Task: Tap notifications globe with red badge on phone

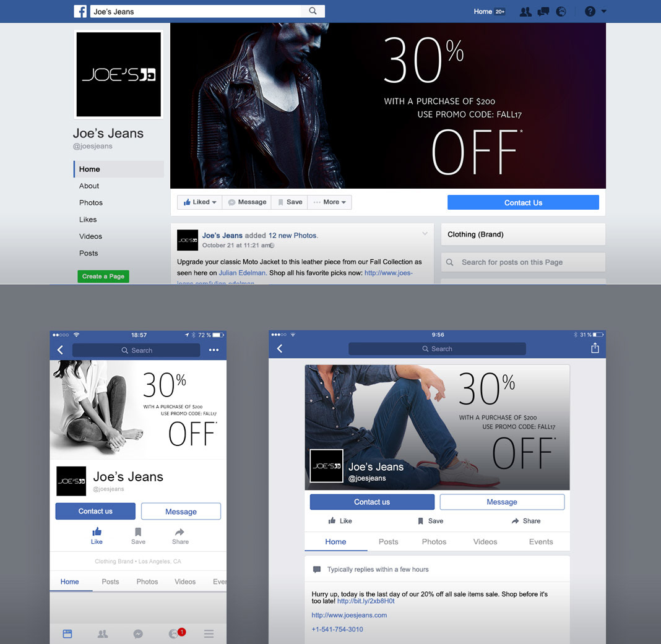Action: 176,633
